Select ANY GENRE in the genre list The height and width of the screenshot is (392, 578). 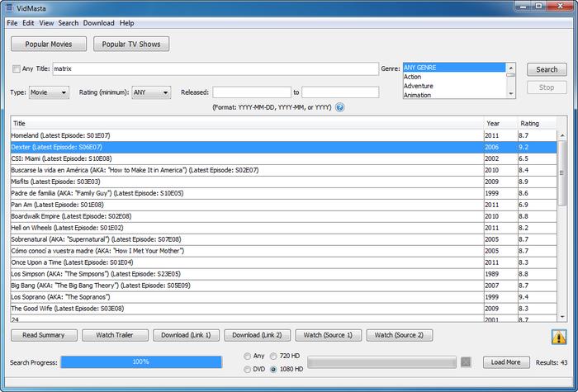coord(454,68)
